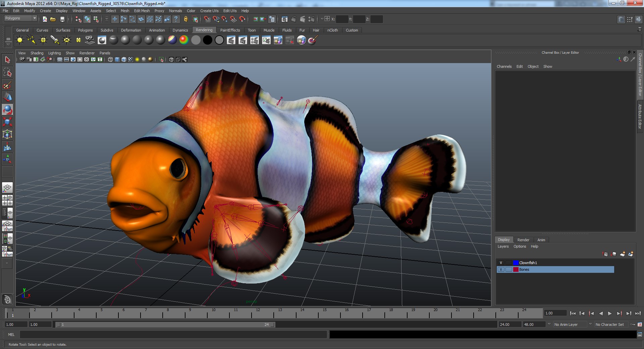Play the animation backwards
This screenshot has width=644, height=349.
[x=601, y=313]
